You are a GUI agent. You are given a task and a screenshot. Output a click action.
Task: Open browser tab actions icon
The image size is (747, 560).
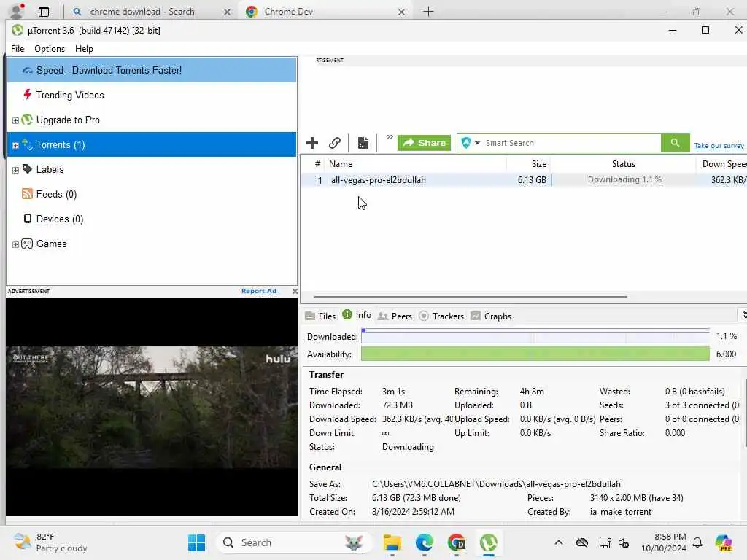pos(43,12)
